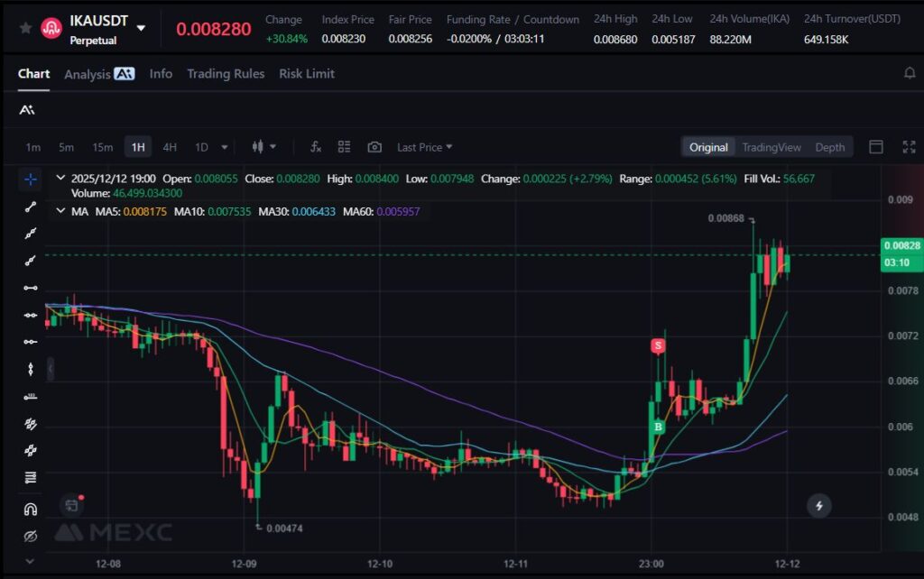Image resolution: width=924 pixels, height=579 pixels.
Task: Open the chart layout grid icon
Action: tap(344, 147)
